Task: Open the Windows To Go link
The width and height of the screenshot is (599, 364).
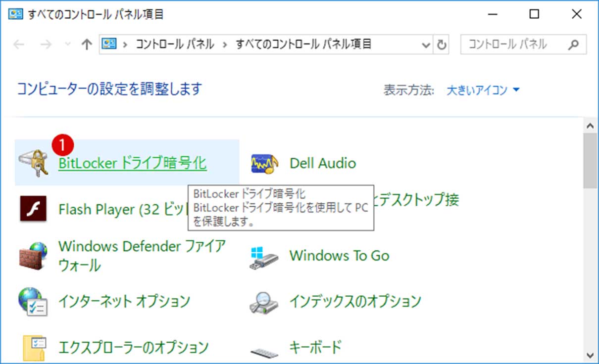Action: point(340,256)
